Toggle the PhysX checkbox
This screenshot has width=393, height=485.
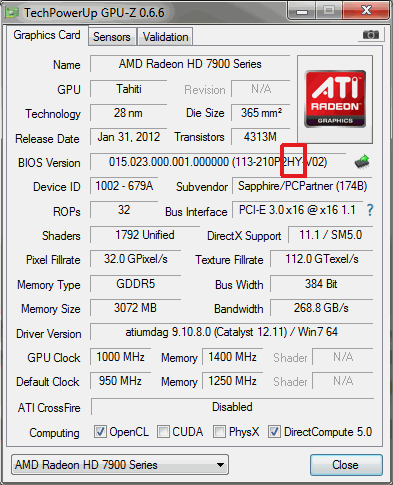click(219, 431)
